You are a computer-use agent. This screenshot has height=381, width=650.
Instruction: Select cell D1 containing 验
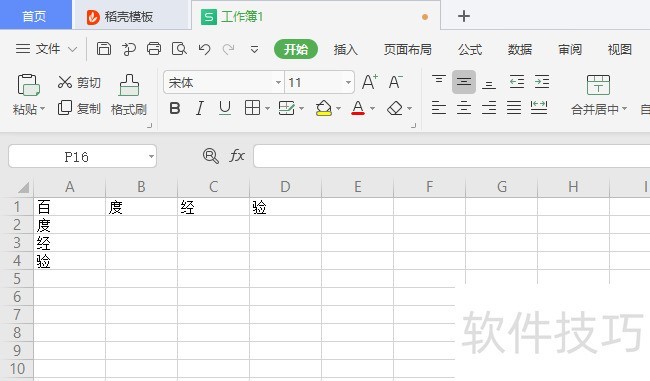point(285,207)
